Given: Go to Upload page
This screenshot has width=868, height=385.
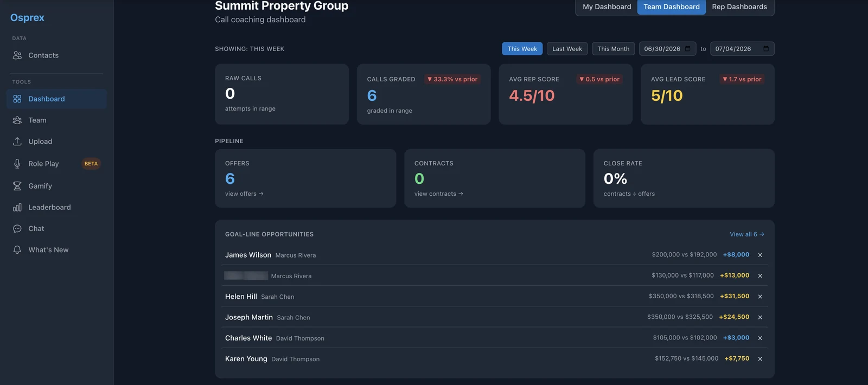Looking at the screenshot, I should (56, 142).
